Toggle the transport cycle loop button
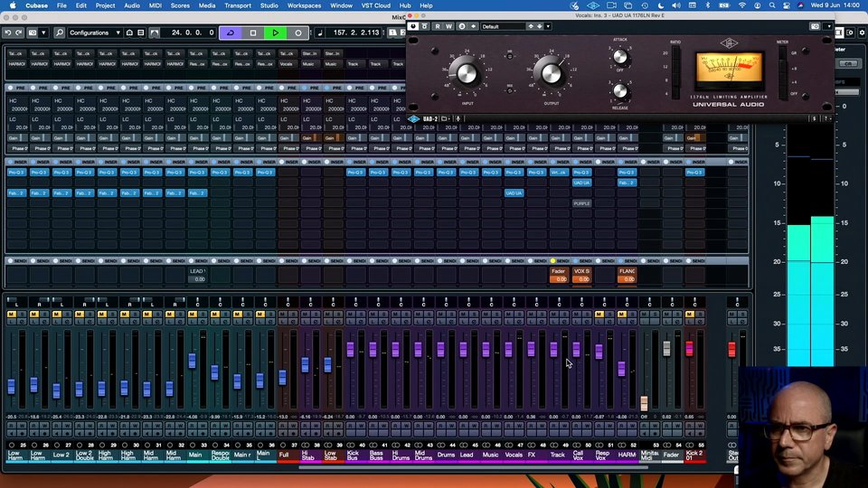This screenshot has height=488, width=868. (x=231, y=33)
